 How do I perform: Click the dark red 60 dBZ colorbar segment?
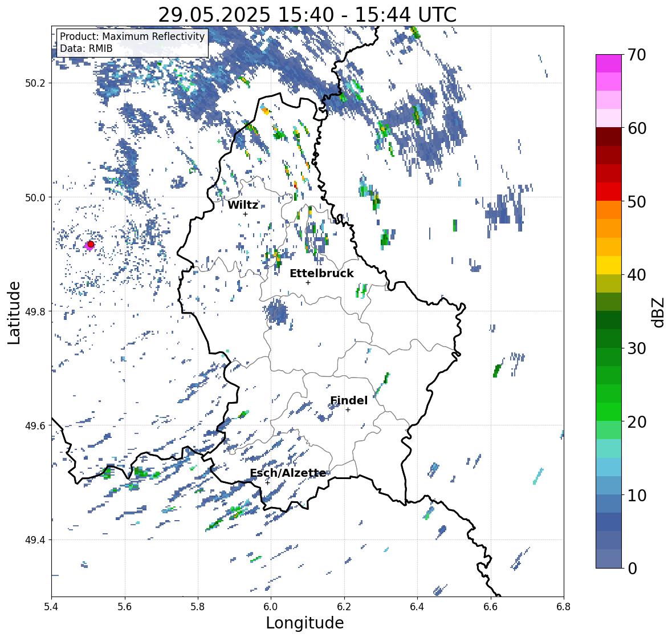tap(609, 137)
